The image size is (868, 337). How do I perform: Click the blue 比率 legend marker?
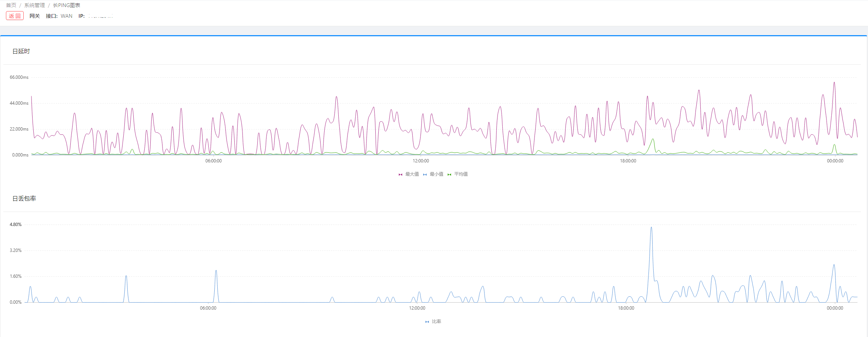pos(427,321)
